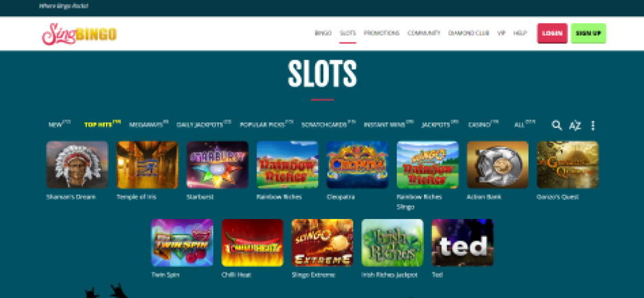Click the Sing Bingo logo
This screenshot has width=644, height=298.
point(79,34)
